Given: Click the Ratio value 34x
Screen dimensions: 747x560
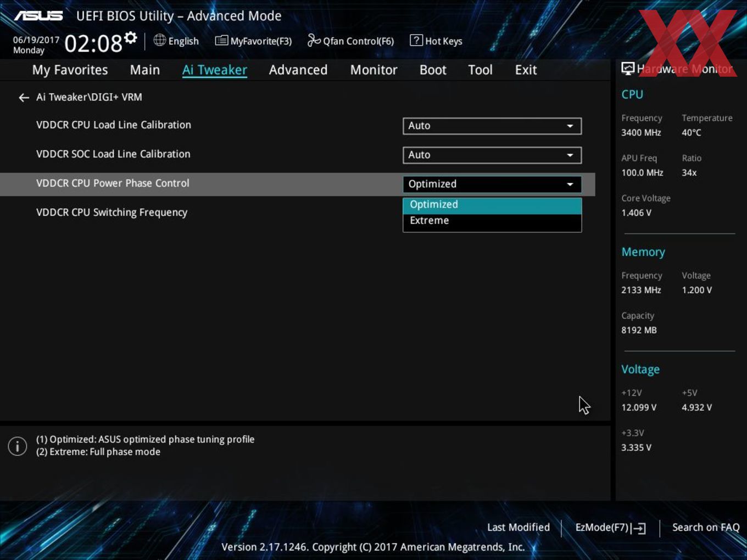Looking at the screenshot, I should point(689,172).
